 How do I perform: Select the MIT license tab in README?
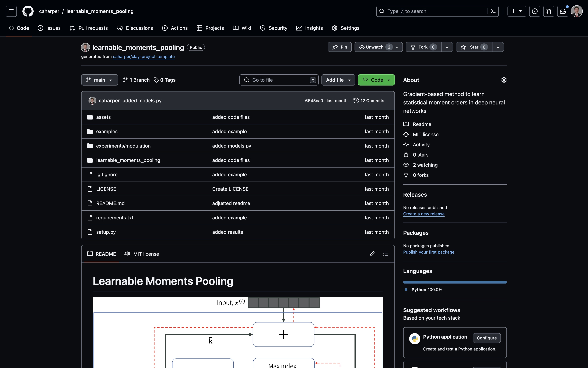pyautogui.click(x=142, y=254)
